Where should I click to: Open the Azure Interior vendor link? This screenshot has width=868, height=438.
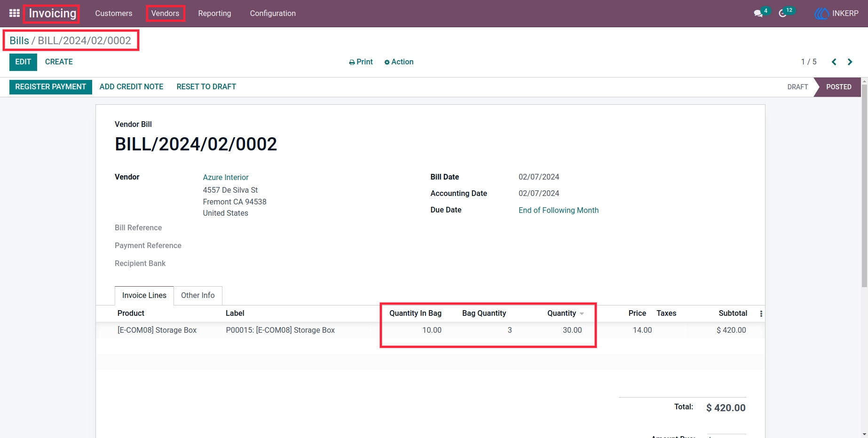pos(226,178)
